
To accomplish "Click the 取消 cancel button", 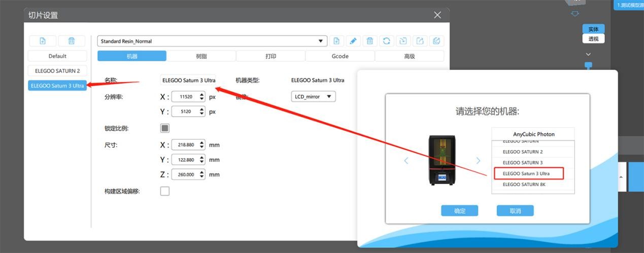I will point(515,211).
